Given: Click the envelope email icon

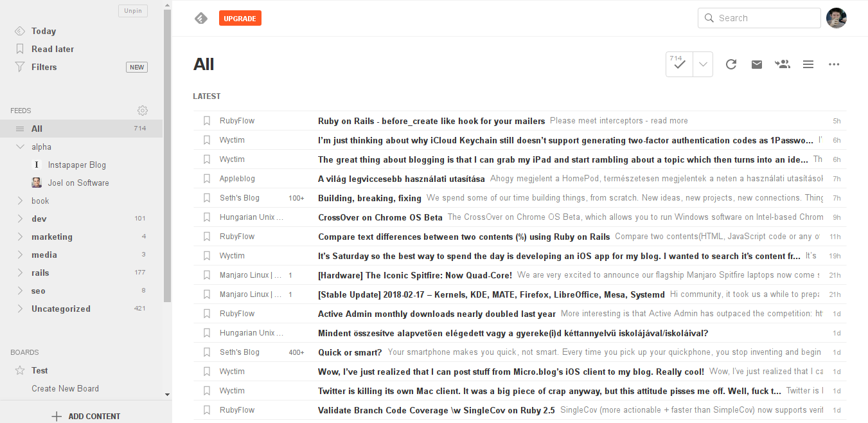Looking at the screenshot, I should click(757, 64).
